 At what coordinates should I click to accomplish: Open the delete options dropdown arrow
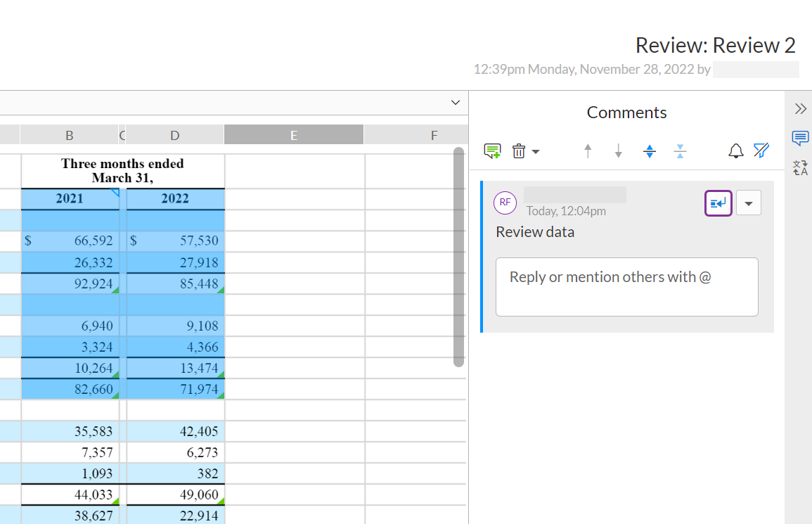click(536, 151)
